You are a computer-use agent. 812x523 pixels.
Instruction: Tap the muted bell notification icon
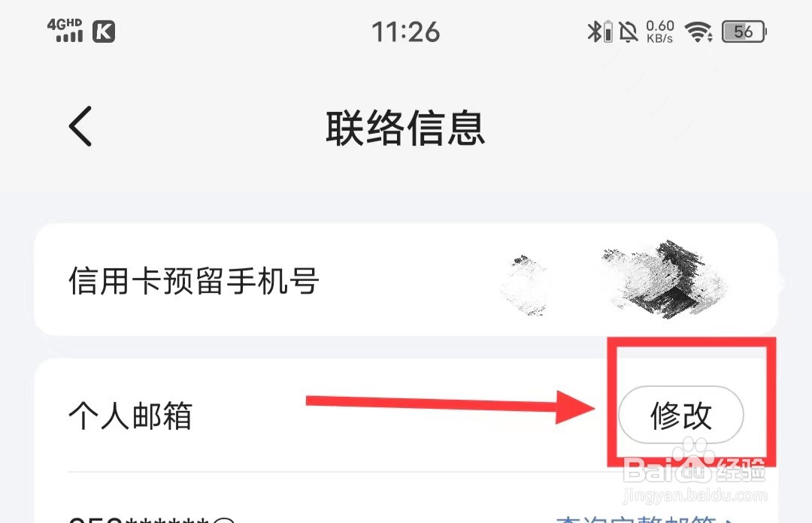click(x=629, y=32)
